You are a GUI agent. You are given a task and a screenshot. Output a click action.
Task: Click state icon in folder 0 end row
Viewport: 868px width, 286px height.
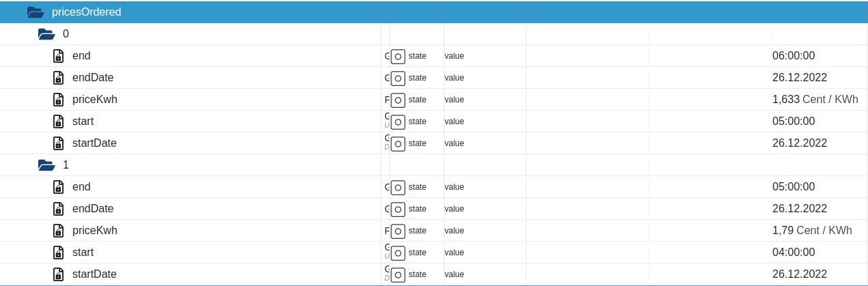[x=397, y=56]
